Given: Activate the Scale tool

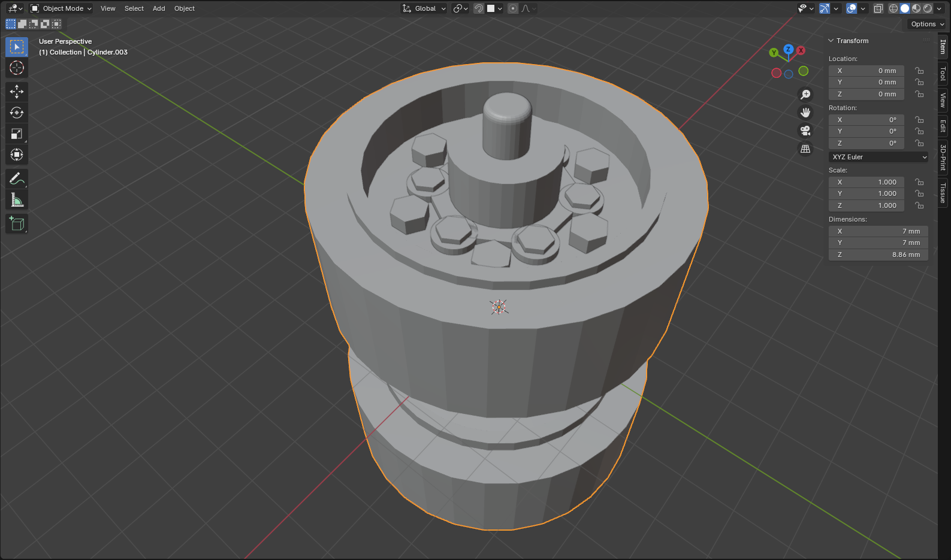Looking at the screenshot, I should (17, 134).
